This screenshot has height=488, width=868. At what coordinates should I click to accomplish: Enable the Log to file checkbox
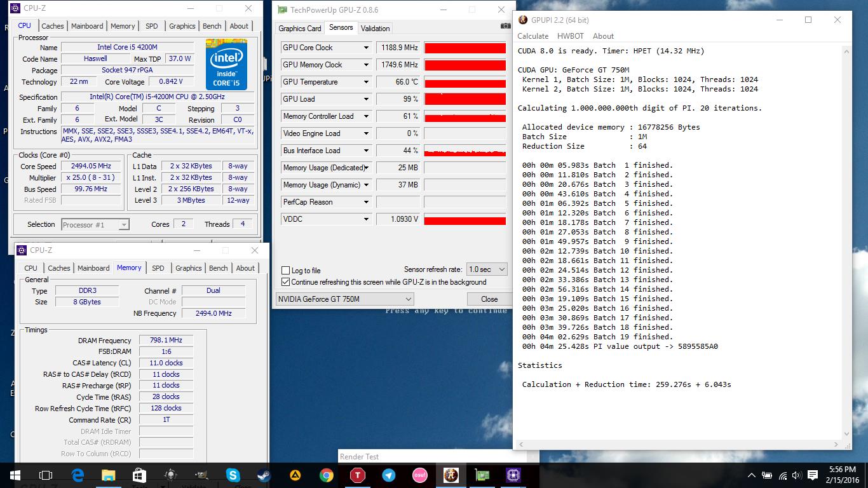point(286,271)
